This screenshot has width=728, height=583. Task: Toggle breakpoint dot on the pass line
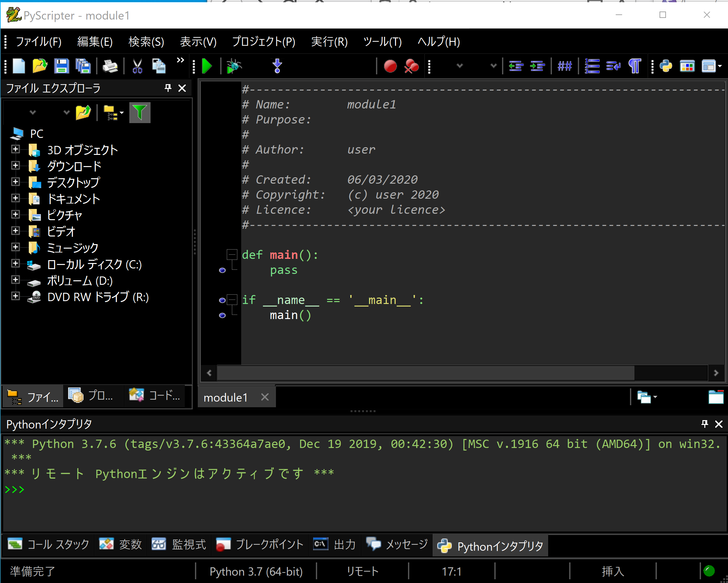pyautogui.click(x=222, y=270)
